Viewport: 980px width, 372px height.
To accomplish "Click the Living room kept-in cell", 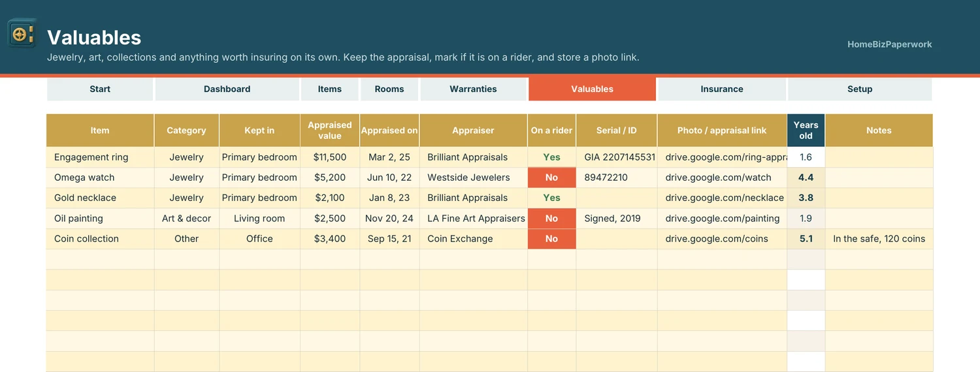I will click(x=259, y=219).
